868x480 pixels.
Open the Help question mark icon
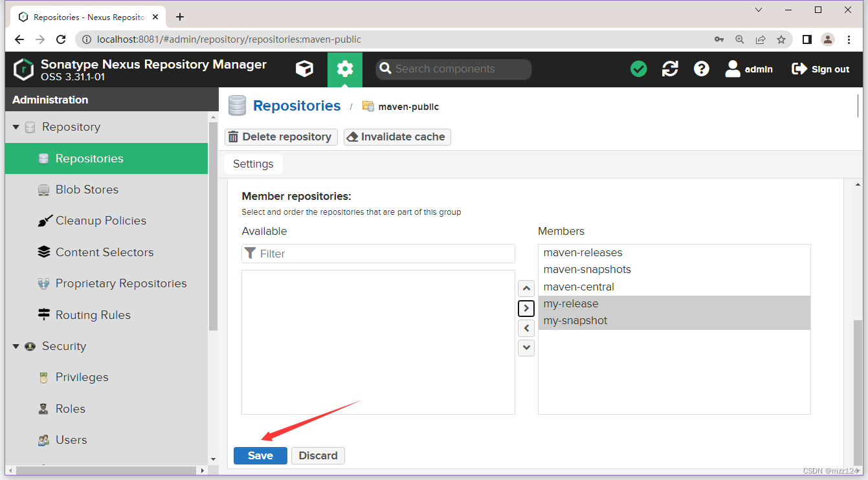point(702,69)
